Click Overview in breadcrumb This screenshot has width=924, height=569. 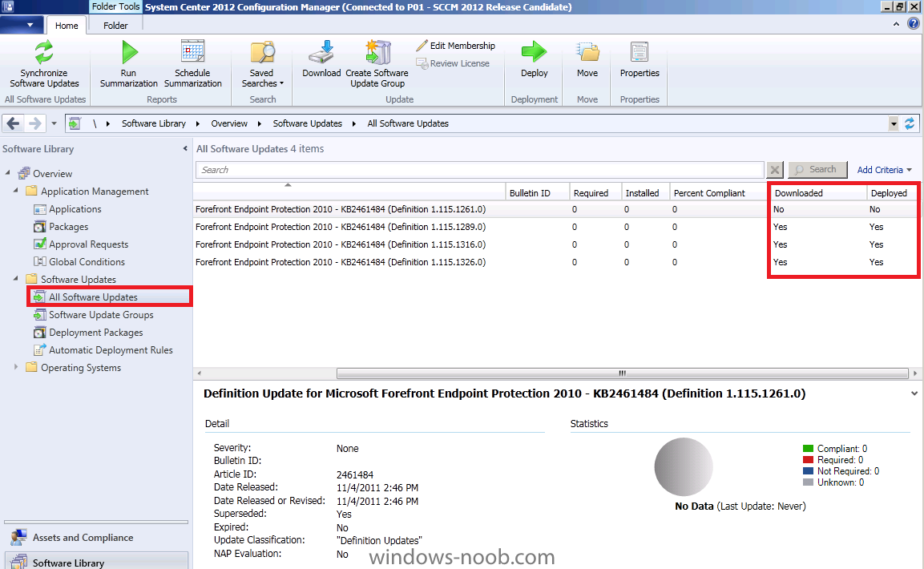(229, 123)
